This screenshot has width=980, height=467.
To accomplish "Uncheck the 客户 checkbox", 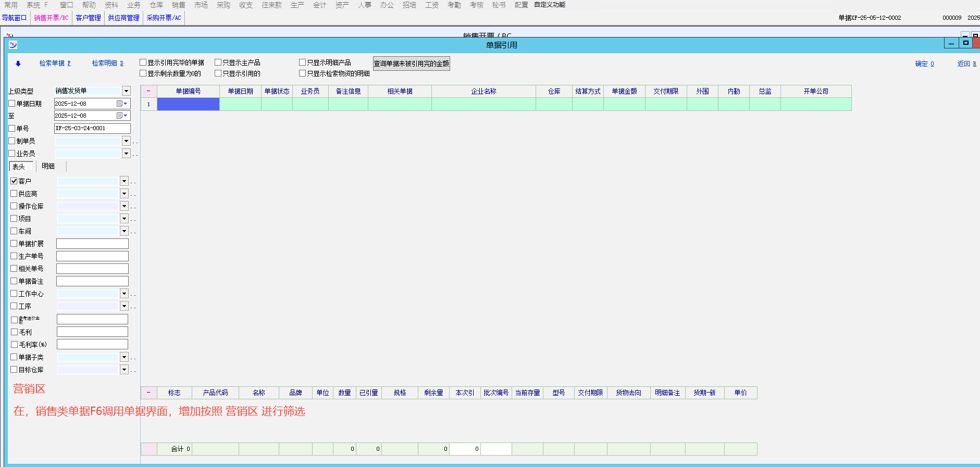I will (14, 181).
